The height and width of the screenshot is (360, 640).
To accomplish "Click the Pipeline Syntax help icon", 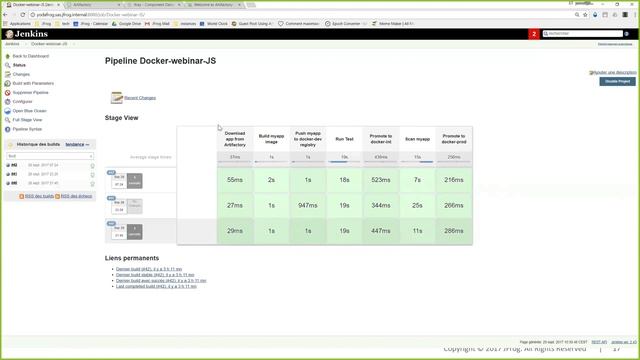I will (x=7, y=129).
